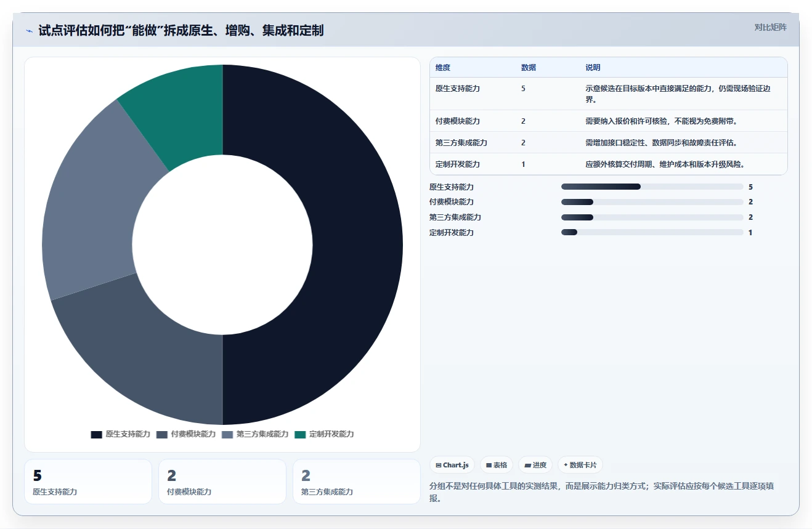Click the 进度 tag chip
The width and height of the screenshot is (812, 529).
535,465
